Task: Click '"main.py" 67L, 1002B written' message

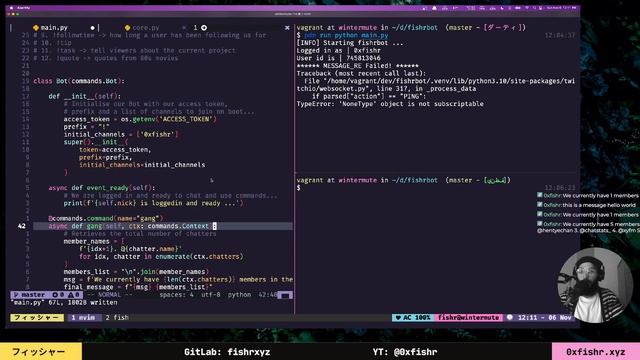Action: (x=64, y=302)
